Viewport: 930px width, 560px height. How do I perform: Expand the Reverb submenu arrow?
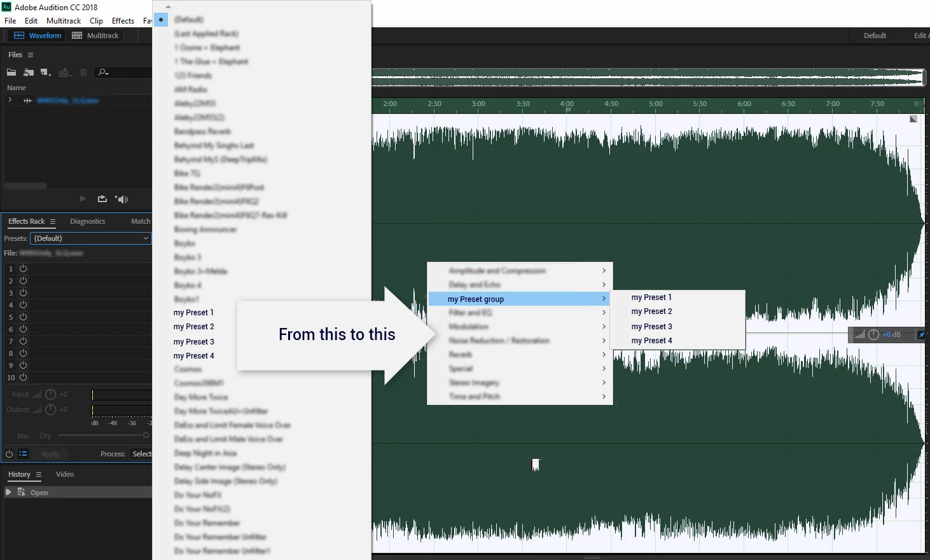click(x=604, y=355)
